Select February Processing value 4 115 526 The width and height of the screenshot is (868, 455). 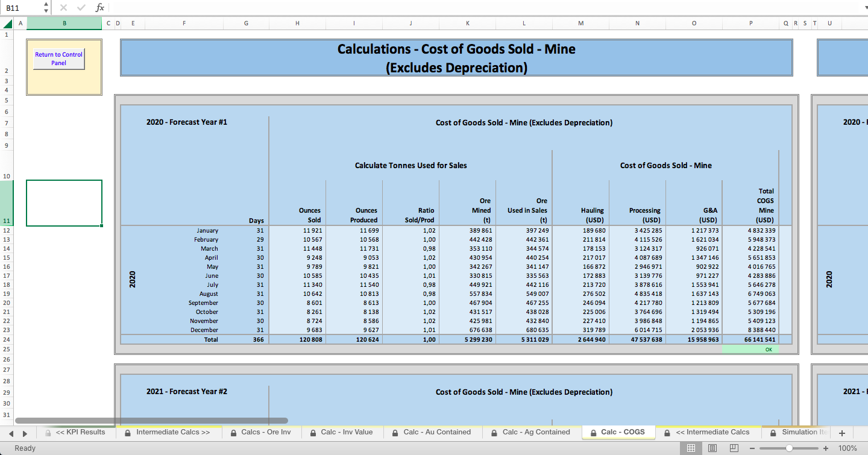tap(637, 239)
